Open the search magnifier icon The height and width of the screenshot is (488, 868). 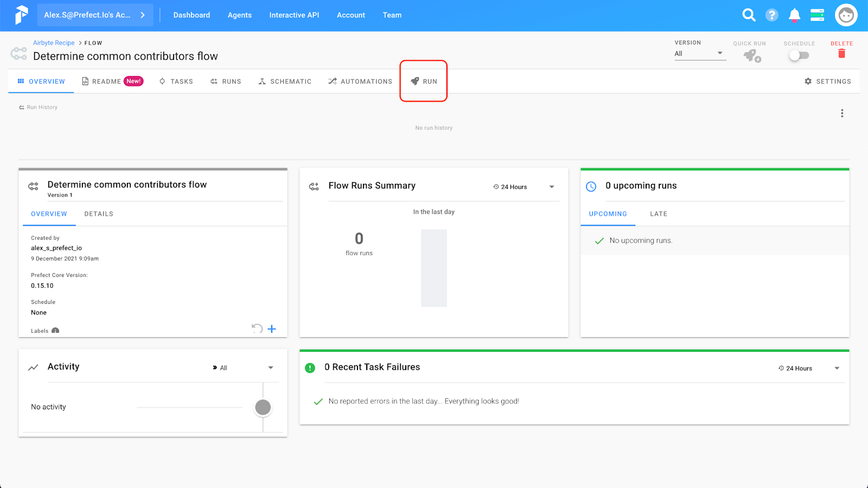[x=749, y=15]
